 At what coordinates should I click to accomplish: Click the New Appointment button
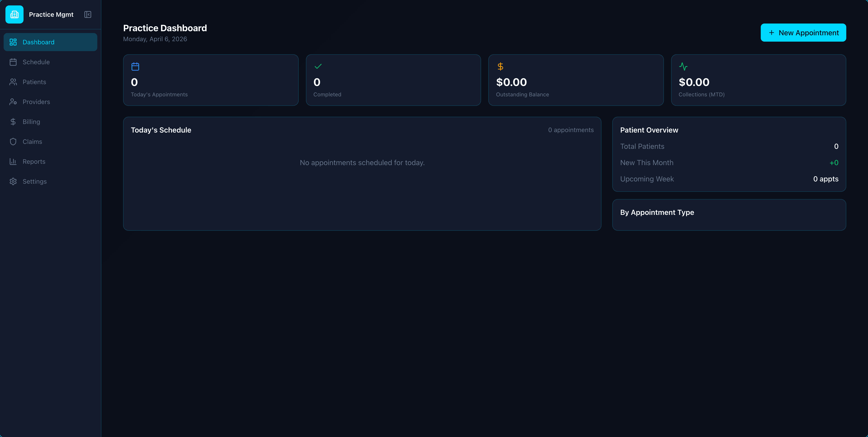[803, 32]
